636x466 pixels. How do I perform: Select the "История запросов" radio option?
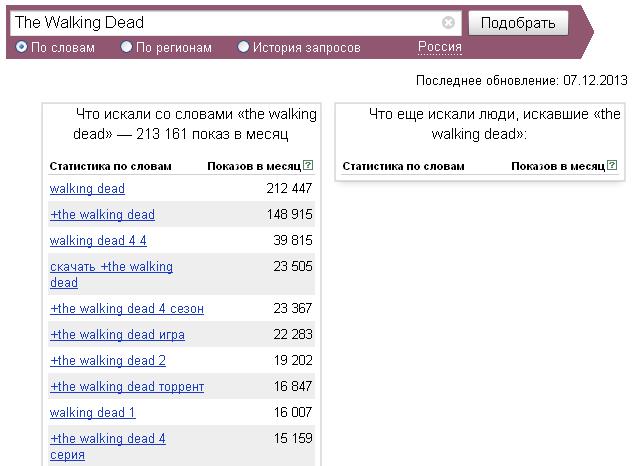[243, 47]
